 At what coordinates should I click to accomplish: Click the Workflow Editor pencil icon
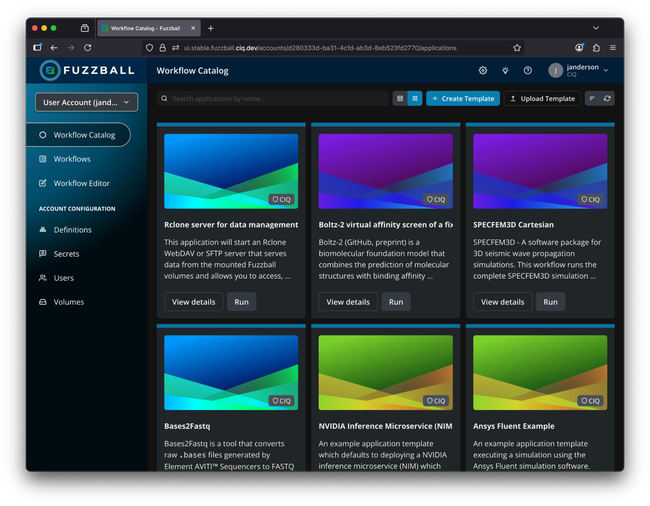tap(43, 183)
